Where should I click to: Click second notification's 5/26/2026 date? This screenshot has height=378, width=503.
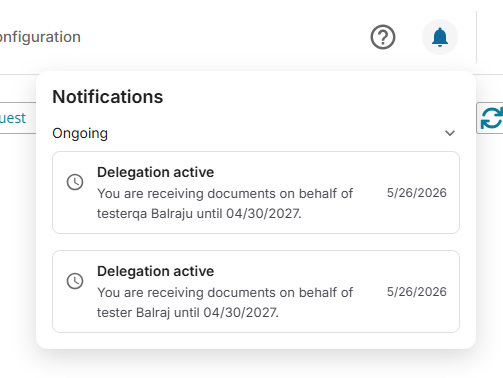point(417,292)
